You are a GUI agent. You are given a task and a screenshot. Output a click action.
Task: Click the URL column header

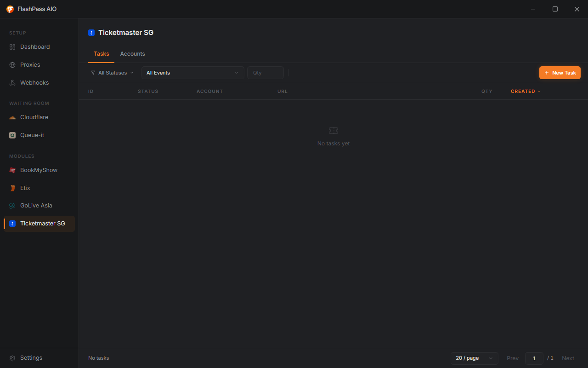coord(283,92)
